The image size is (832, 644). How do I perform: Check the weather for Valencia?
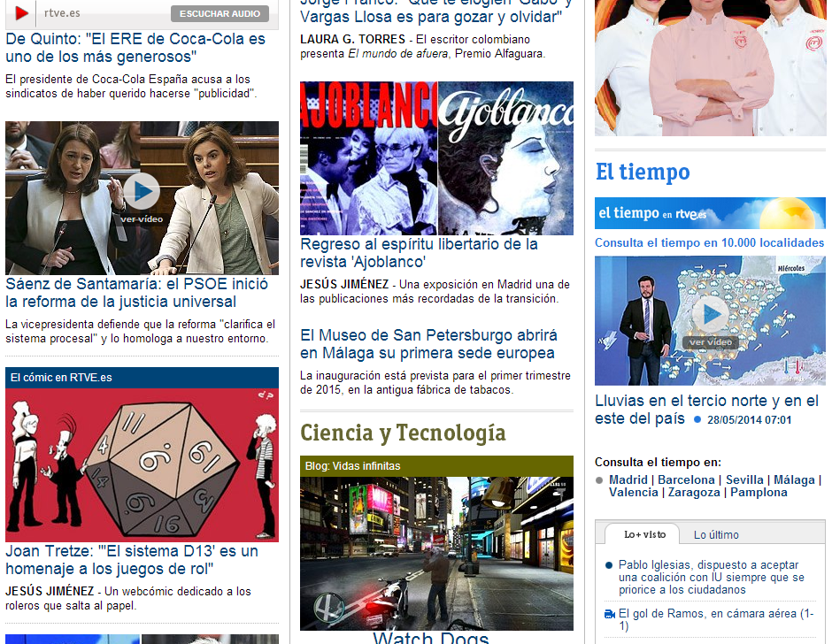coord(634,492)
